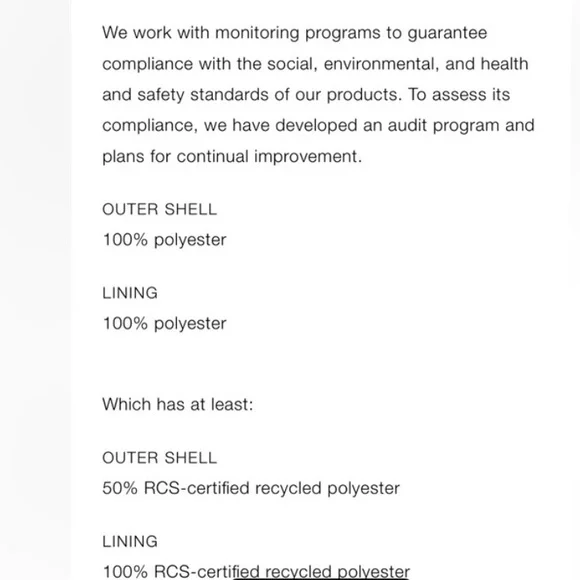Image resolution: width=580 pixels, height=580 pixels.
Task: Select the '100% polyester' text under first OUTER SHELL
Action: pyautogui.click(x=164, y=240)
